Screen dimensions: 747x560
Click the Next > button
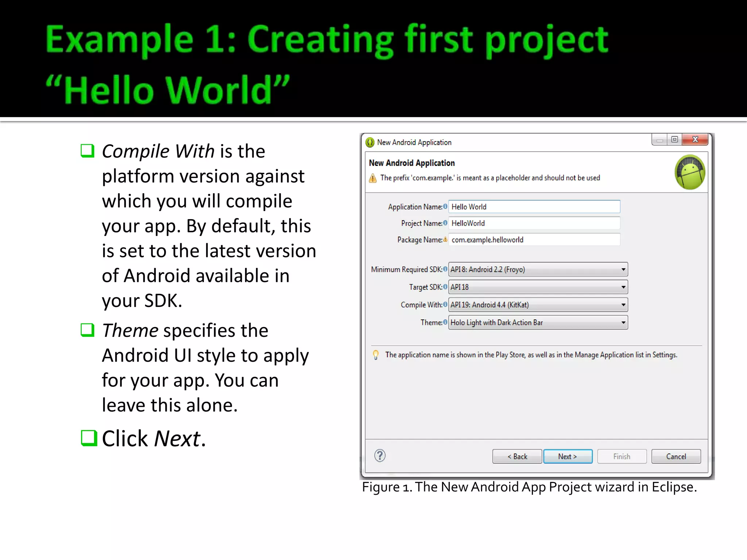point(568,456)
